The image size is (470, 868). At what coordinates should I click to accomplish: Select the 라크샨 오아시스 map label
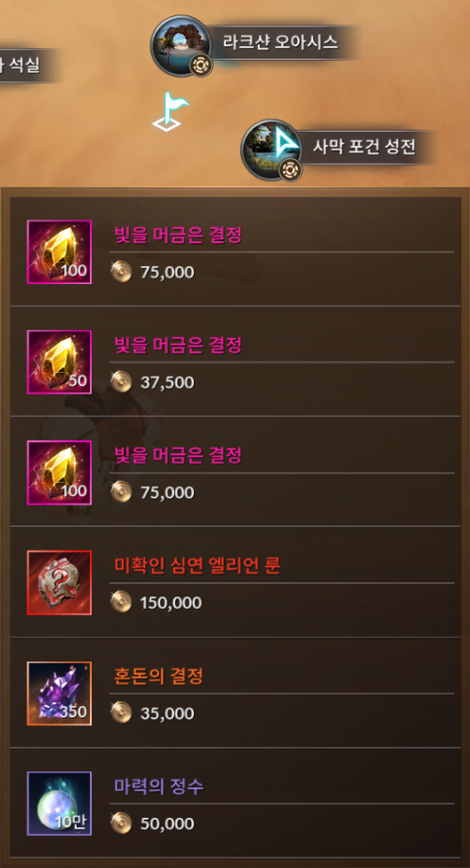pos(280,42)
